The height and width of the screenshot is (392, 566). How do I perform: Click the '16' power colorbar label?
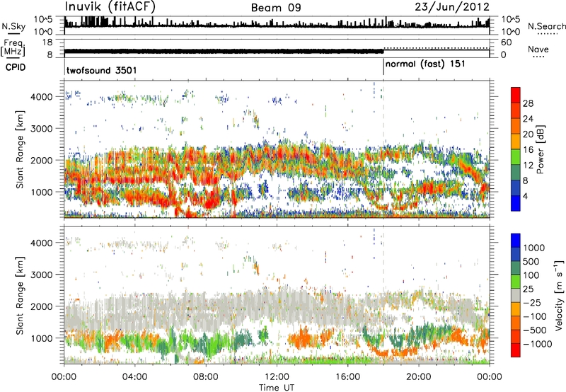(528, 150)
